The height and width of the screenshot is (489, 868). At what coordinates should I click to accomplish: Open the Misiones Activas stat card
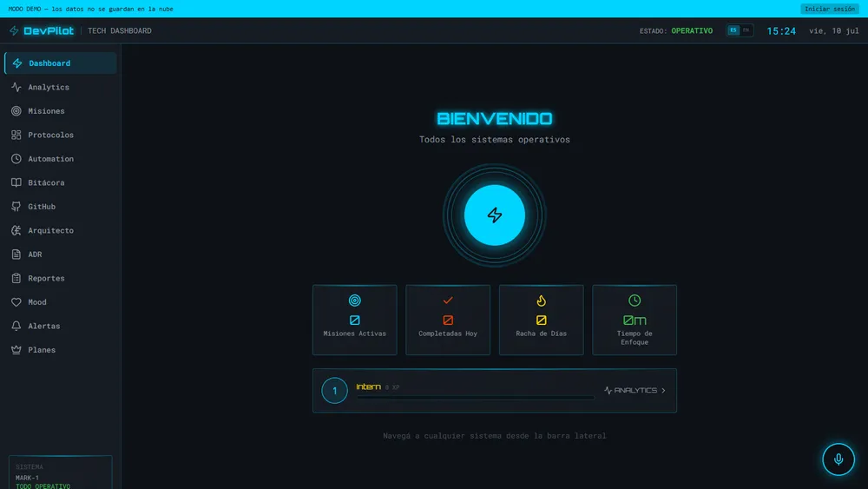355,320
